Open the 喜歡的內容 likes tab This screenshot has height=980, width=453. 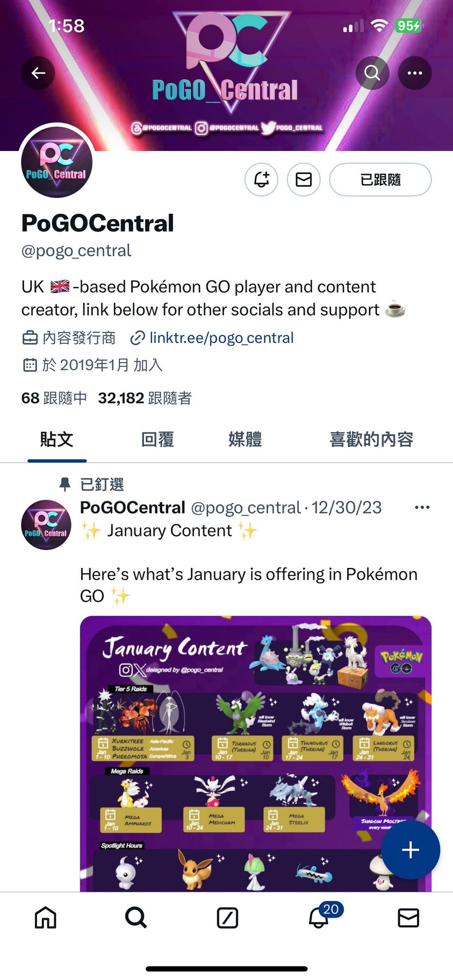[x=371, y=439]
